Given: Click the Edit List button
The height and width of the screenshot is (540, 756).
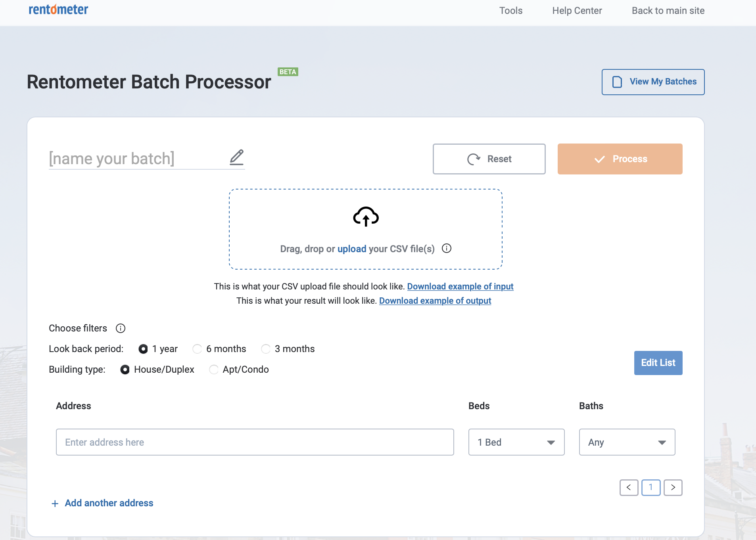Looking at the screenshot, I should (x=658, y=363).
